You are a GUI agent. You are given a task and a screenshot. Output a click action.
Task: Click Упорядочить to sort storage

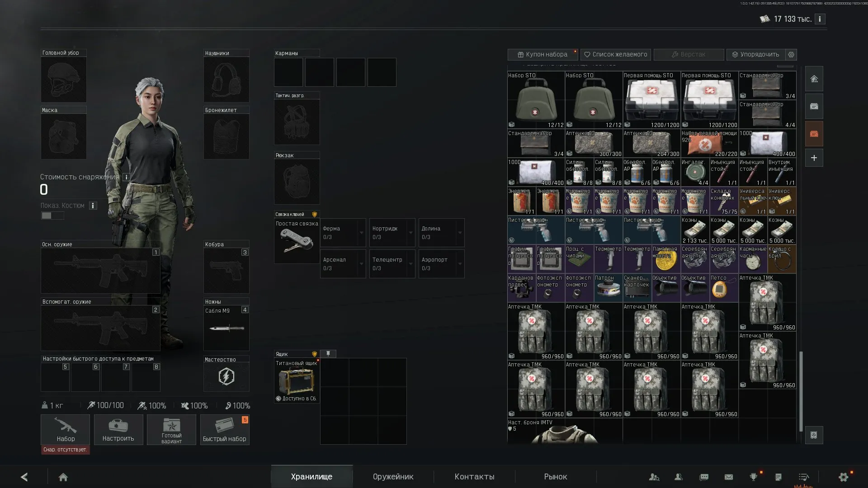tap(756, 54)
